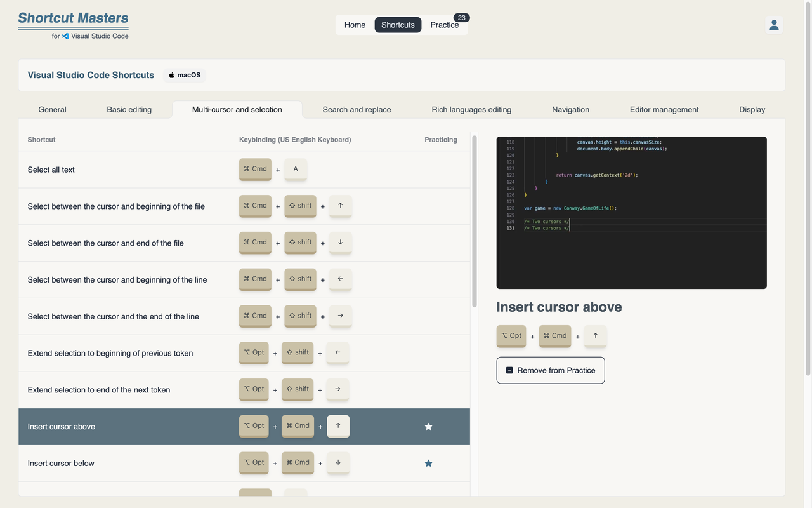This screenshot has height=508, width=812.
Task: Open the Shortcuts nav item
Action: tap(398, 25)
